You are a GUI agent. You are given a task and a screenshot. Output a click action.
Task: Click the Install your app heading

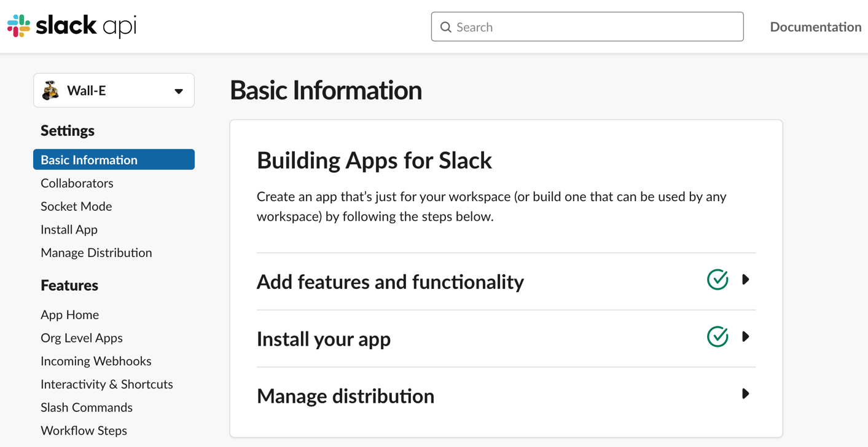point(324,339)
